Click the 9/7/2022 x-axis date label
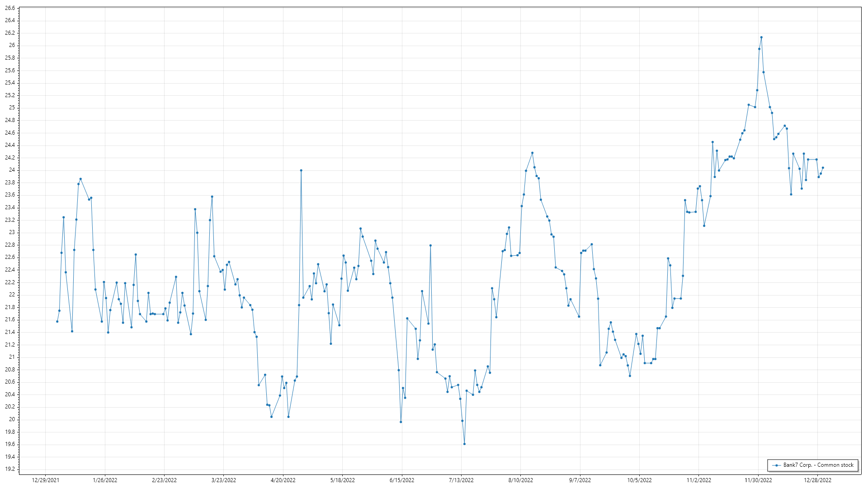This screenshot has height=488, width=868. tap(580, 480)
